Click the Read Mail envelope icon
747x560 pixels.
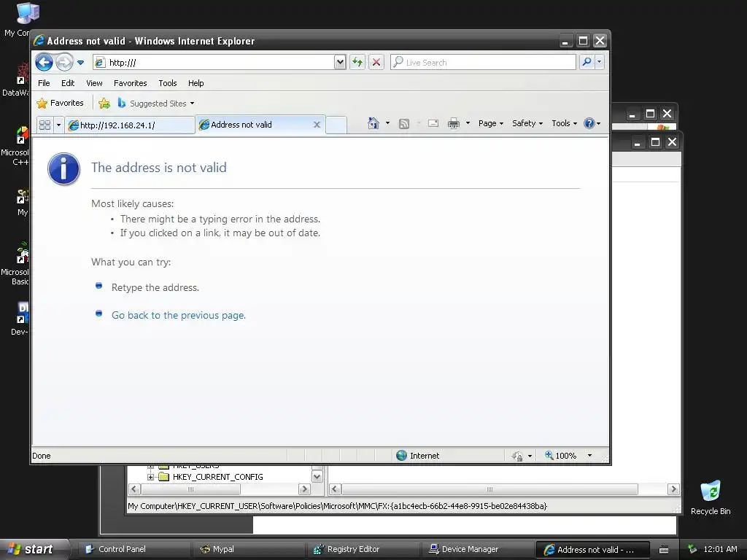(x=433, y=124)
